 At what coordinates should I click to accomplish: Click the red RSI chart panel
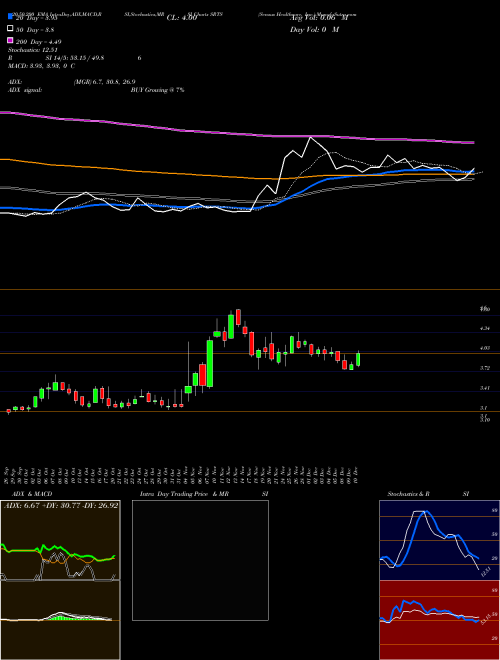(x=439, y=620)
